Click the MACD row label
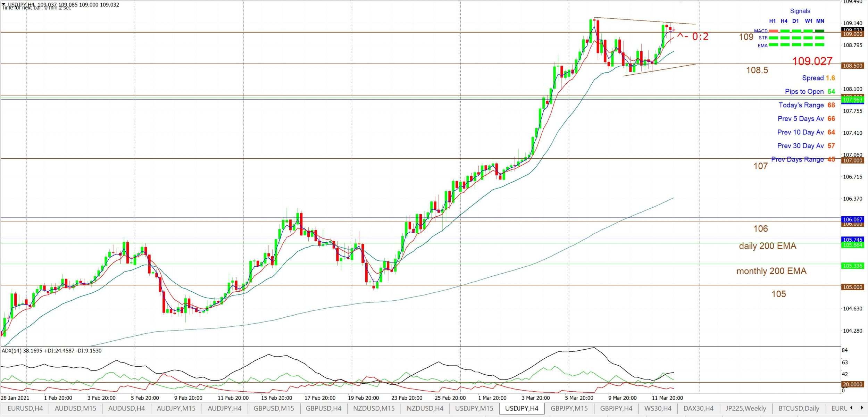Viewport: 868px width, 417px height. [x=761, y=31]
